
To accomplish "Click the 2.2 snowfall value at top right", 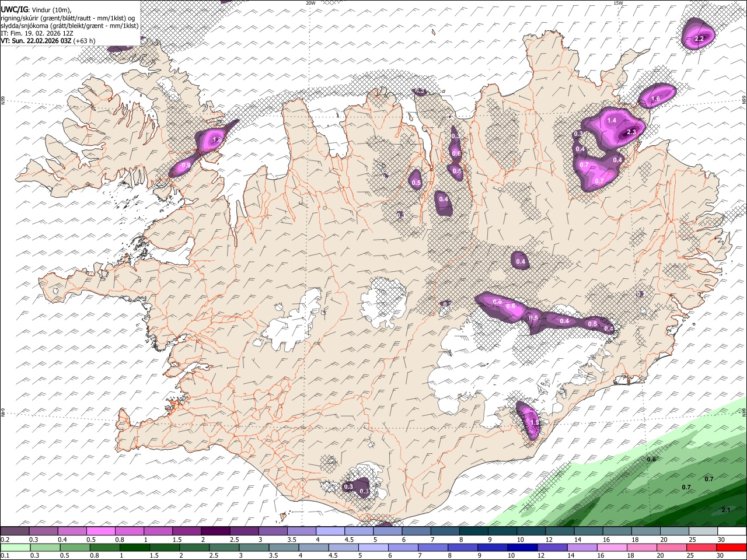I will [x=700, y=38].
